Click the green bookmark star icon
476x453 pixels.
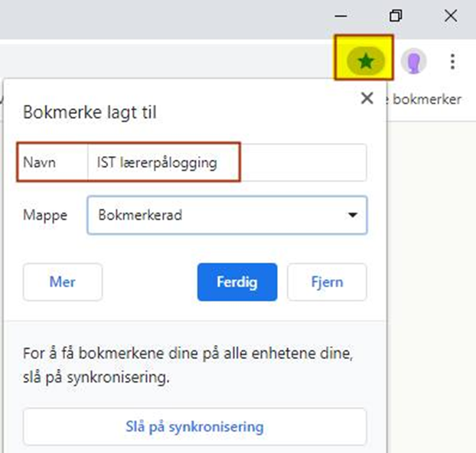(x=366, y=60)
